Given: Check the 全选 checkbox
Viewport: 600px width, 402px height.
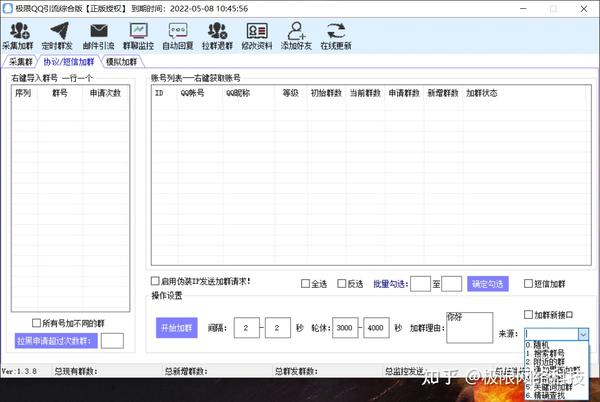Looking at the screenshot, I should 305,283.
